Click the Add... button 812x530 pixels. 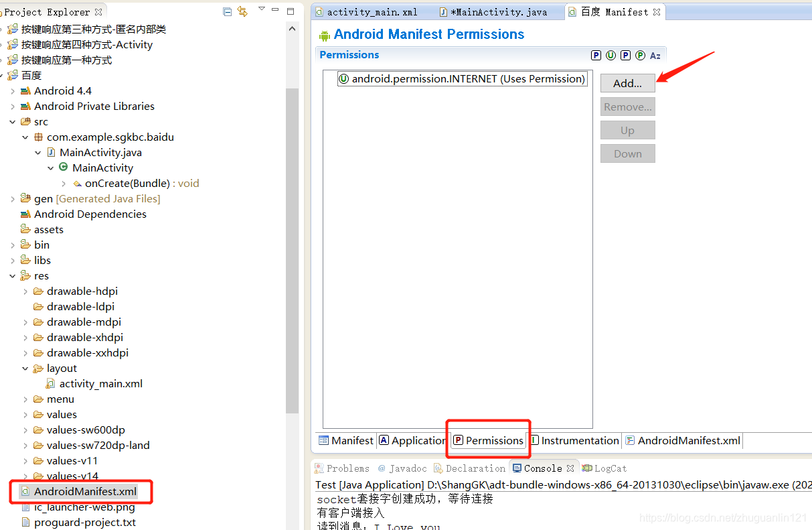tap(627, 83)
